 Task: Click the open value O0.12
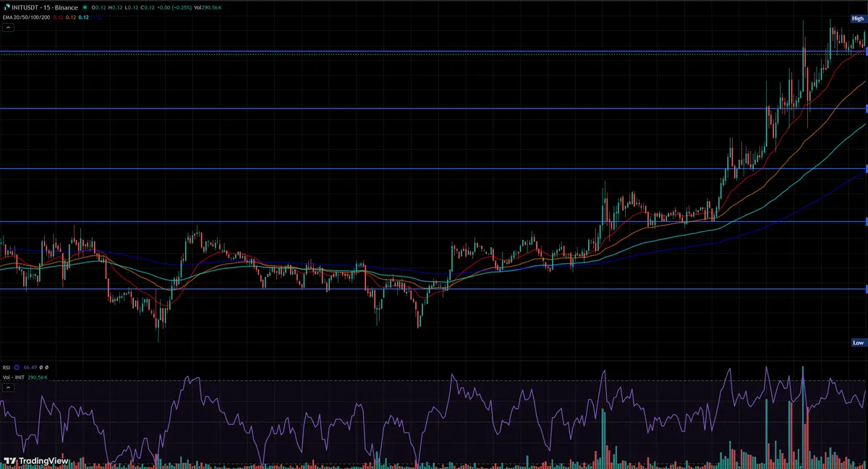[99, 8]
